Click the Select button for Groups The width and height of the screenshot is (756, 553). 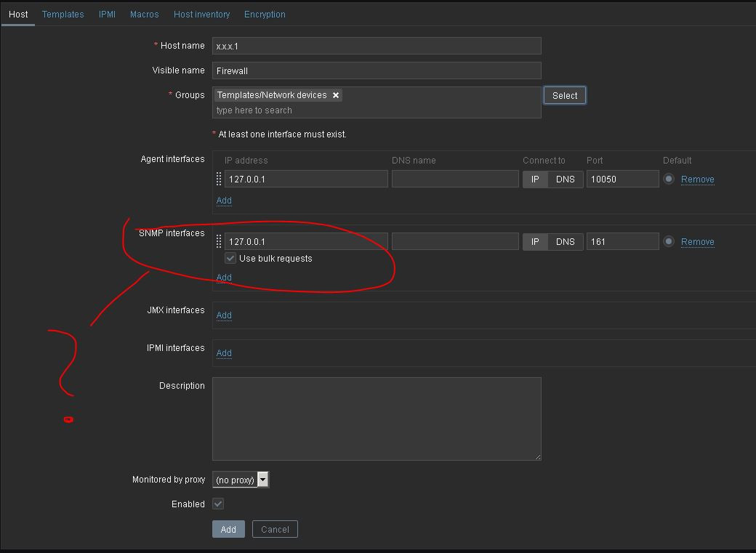564,96
